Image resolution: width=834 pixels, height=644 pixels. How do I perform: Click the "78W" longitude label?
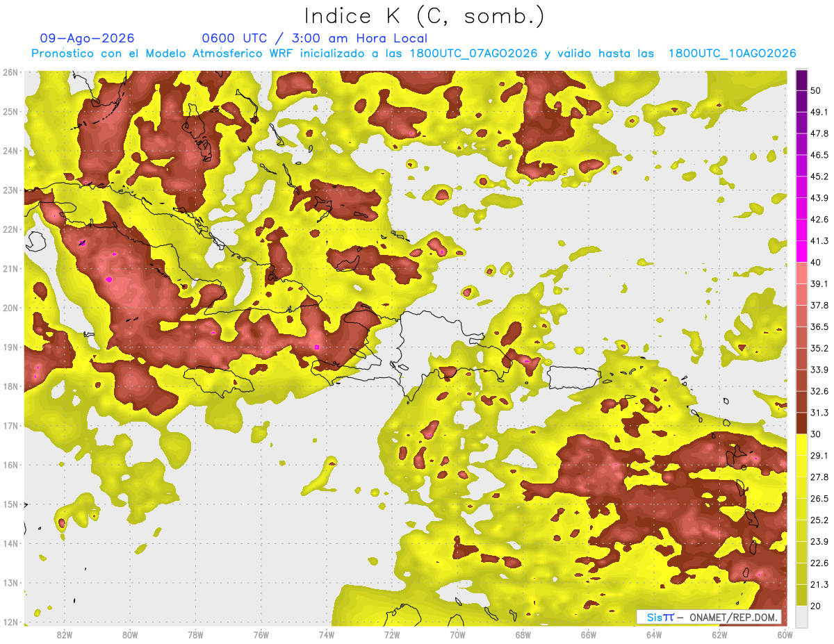195,634
